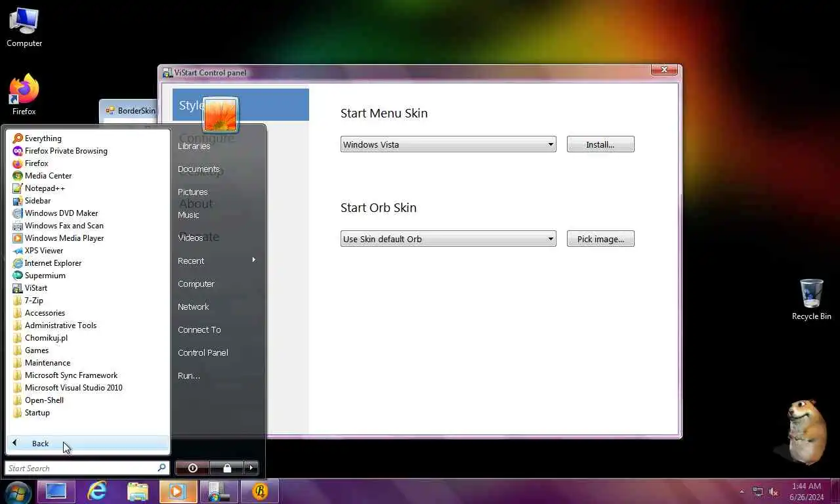
Task: Open ViStart in the program list
Action: (x=30, y=288)
